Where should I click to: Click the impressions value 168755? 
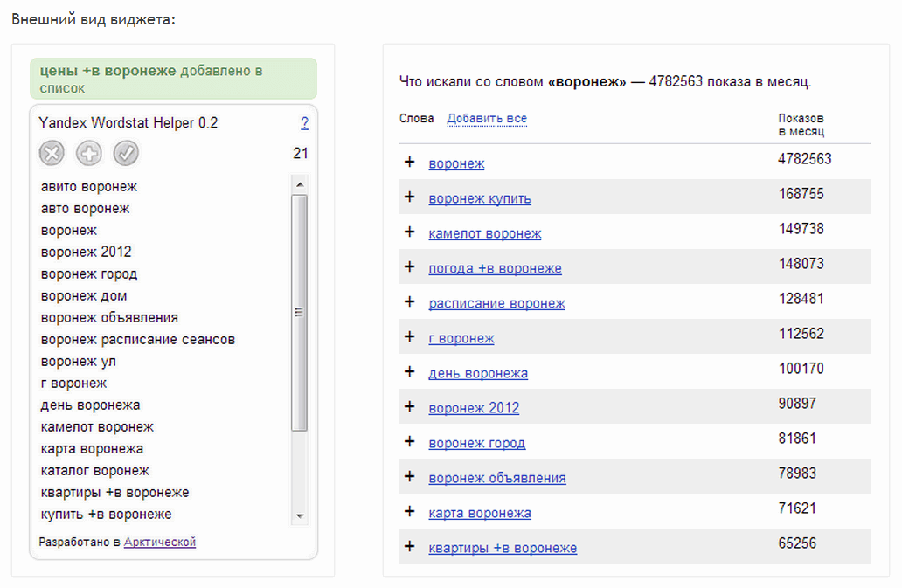pyautogui.click(x=801, y=194)
